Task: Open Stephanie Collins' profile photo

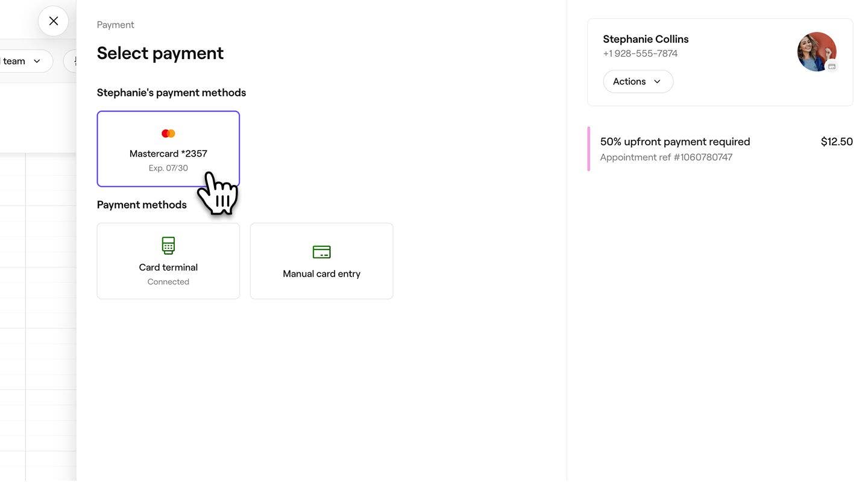Action: point(816,52)
